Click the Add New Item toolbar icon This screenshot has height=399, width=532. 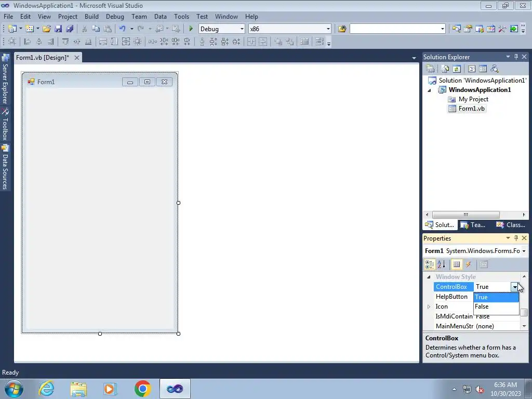tap(30, 29)
